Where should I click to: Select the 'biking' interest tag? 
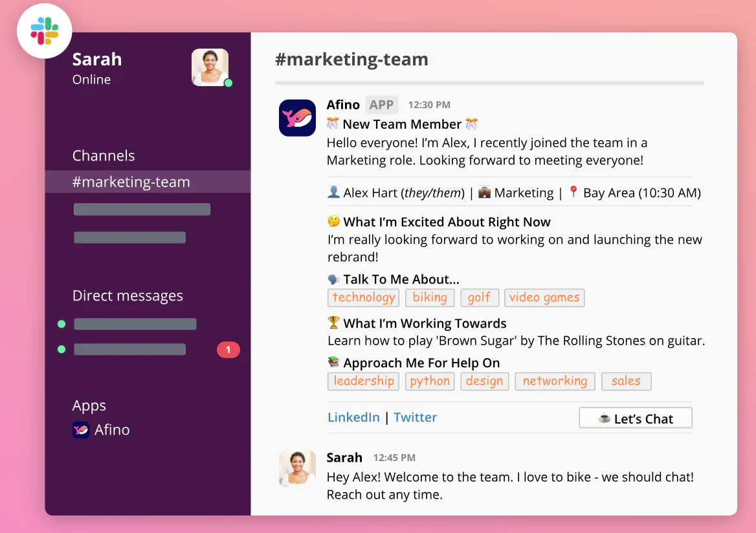tap(430, 297)
